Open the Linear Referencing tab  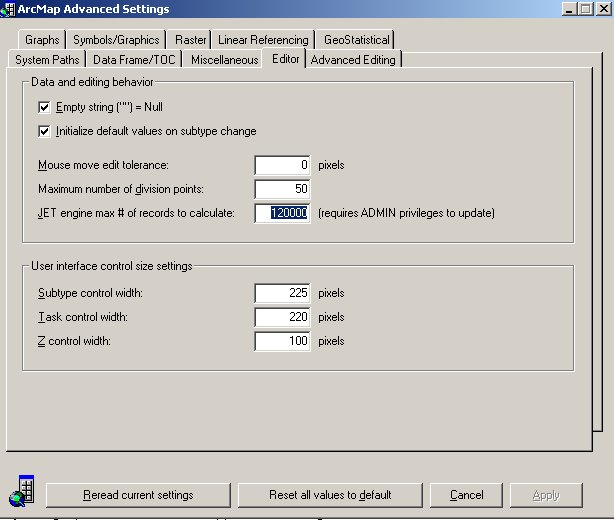pyautogui.click(x=263, y=40)
